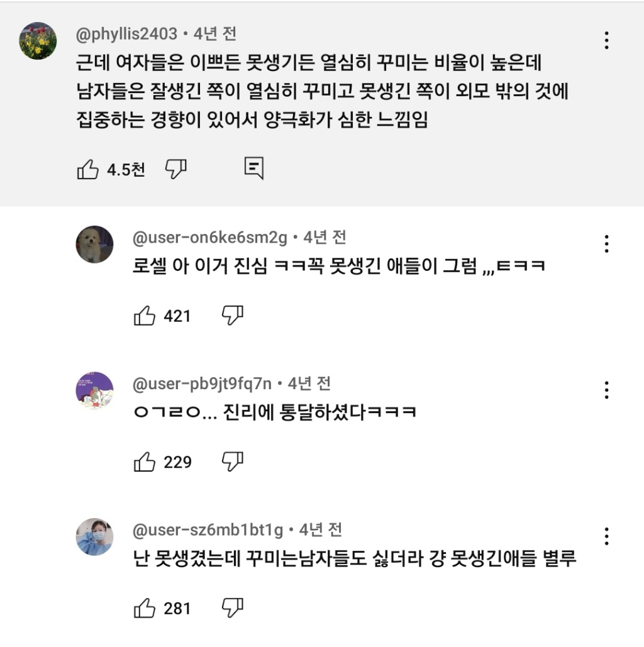Dislike the reply by @user-sz6mb1bt1g
Image resolution: width=644 pixels, height=647 pixels.
(x=233, y=608)
